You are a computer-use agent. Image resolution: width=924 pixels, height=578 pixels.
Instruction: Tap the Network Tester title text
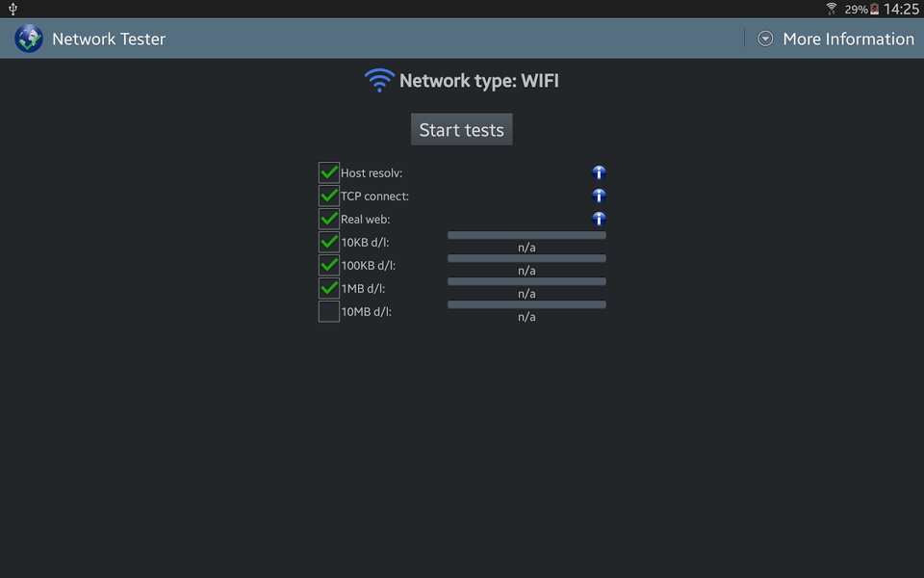point(109,39)
